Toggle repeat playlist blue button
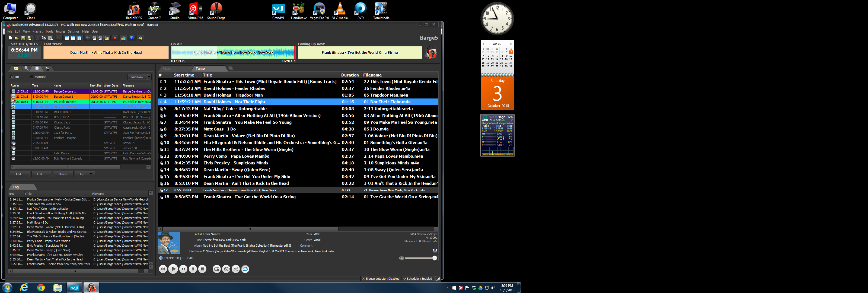This screenshot has width=868, height=293. (245, 269)
